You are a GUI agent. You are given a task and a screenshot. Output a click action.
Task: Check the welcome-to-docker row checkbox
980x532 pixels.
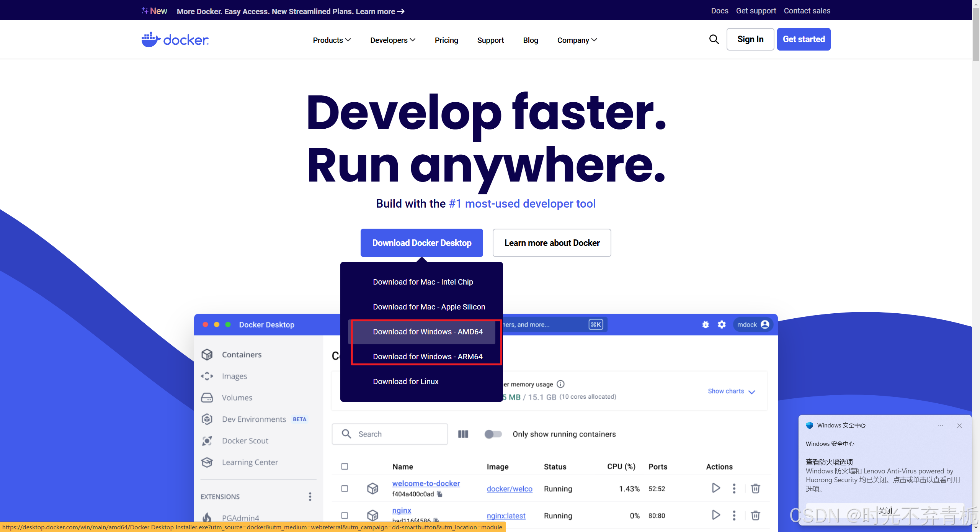click(x=345, y=488)
